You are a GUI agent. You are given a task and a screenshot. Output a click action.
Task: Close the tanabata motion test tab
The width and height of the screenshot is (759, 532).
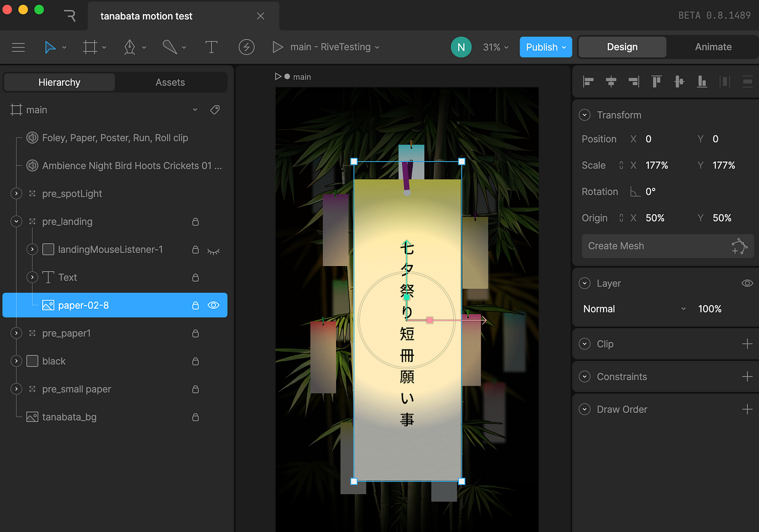(260, 16)
